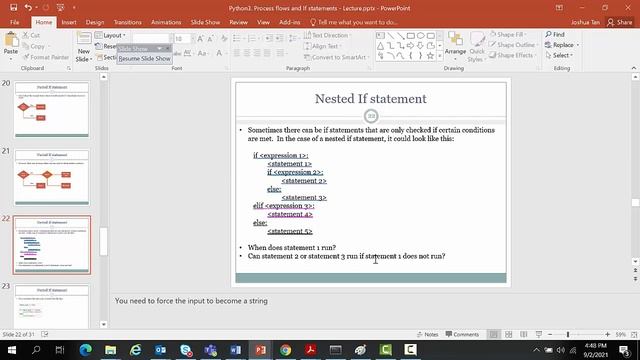The image size is (640, 360).
Task: Toggle bullets list formatting
Action: point(236,38)
